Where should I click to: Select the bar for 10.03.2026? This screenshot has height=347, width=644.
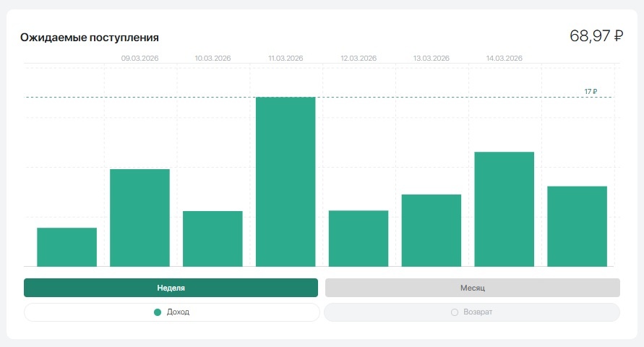tap(212, 239)
